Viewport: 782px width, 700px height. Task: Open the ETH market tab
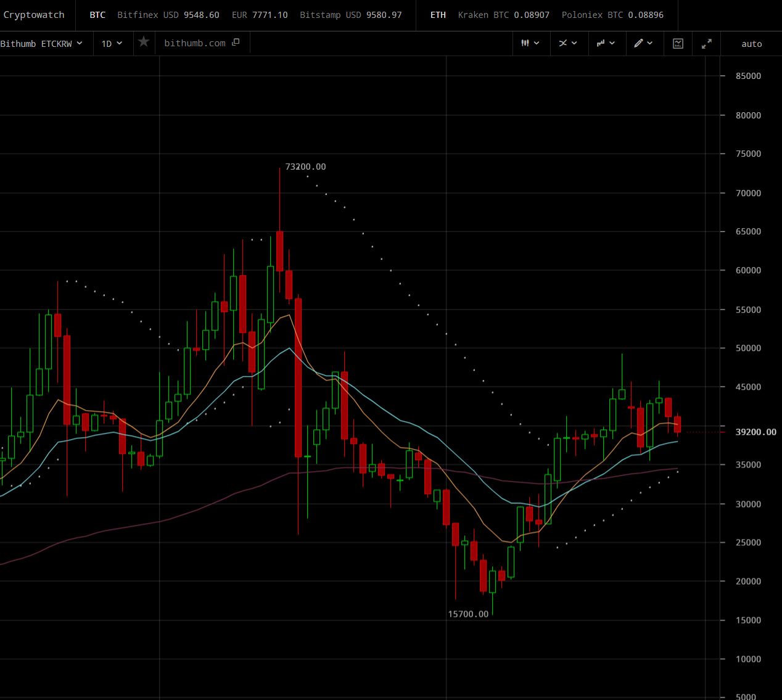[x=438, y=15]
